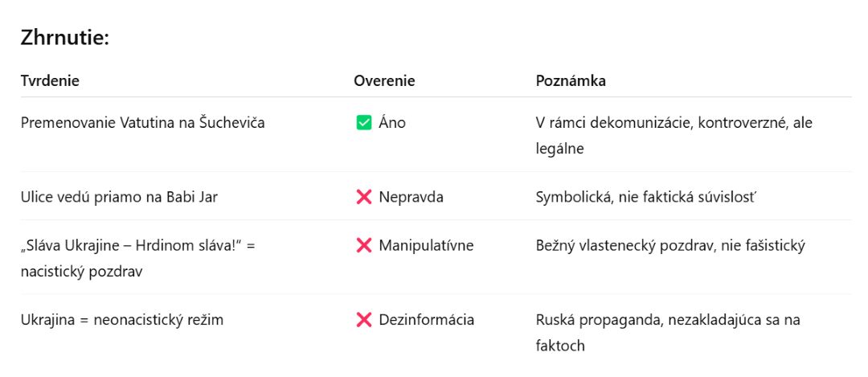Viewport: 868px width, 377px height.
Task: Click the Dezinformácia verification label
Action: tap(426, 319)
